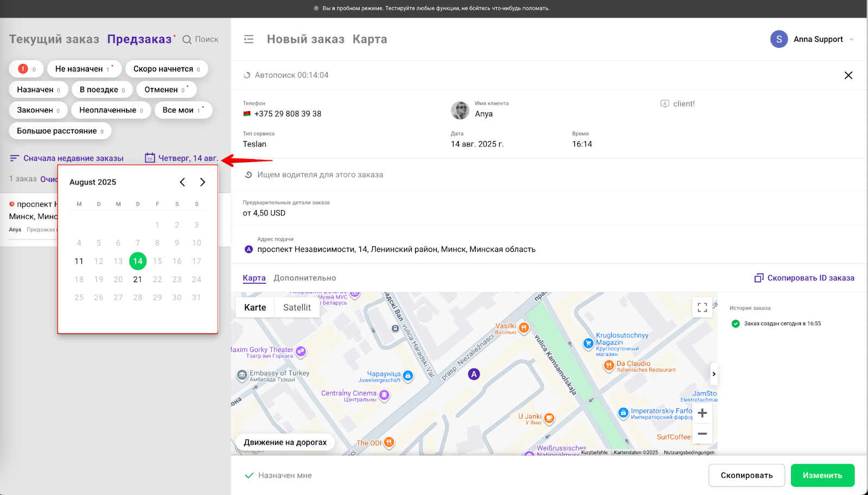Collapse the order history side panel arrow

714,374
